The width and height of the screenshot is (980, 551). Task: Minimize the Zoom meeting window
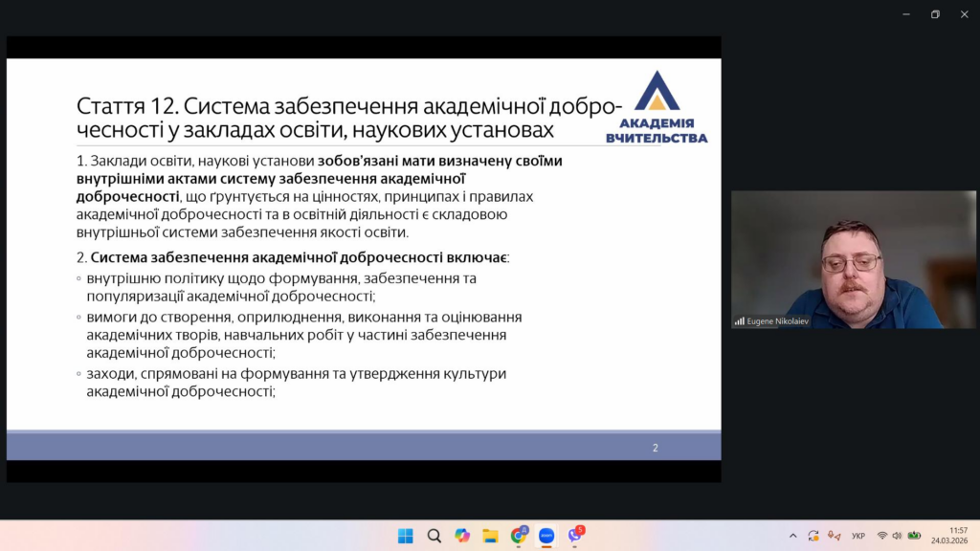[905, 14]
